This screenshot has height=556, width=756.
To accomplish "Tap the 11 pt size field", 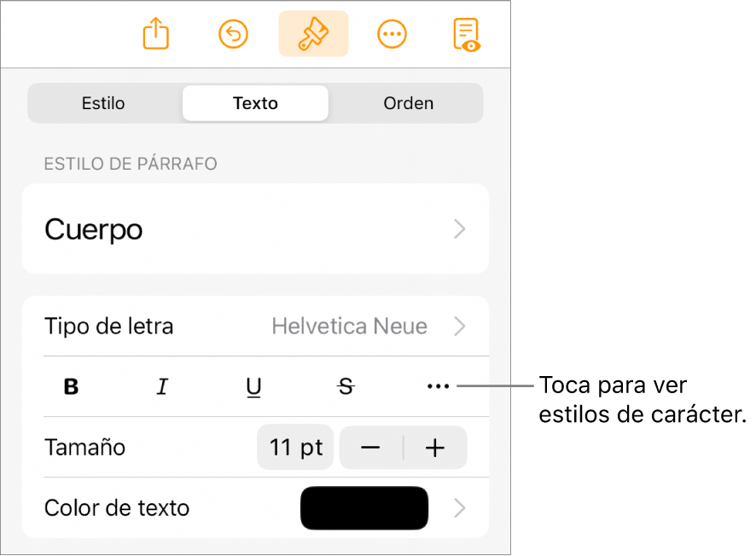I will (295, 448).
